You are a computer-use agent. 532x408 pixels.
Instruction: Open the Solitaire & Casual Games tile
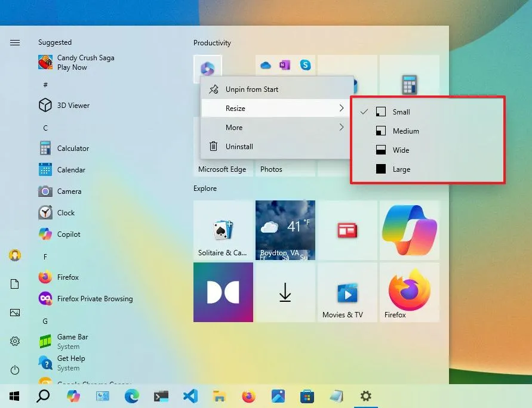[223, 230]
